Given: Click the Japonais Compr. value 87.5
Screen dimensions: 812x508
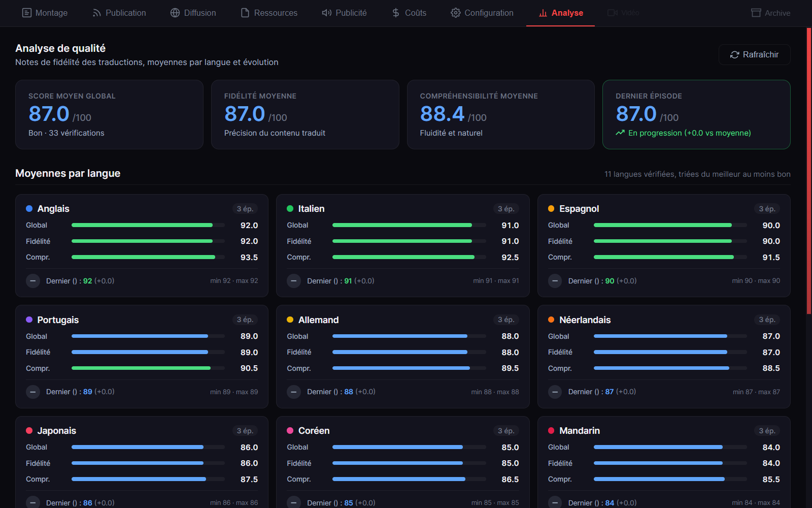Looking at the screenshot, I should 249,480.
